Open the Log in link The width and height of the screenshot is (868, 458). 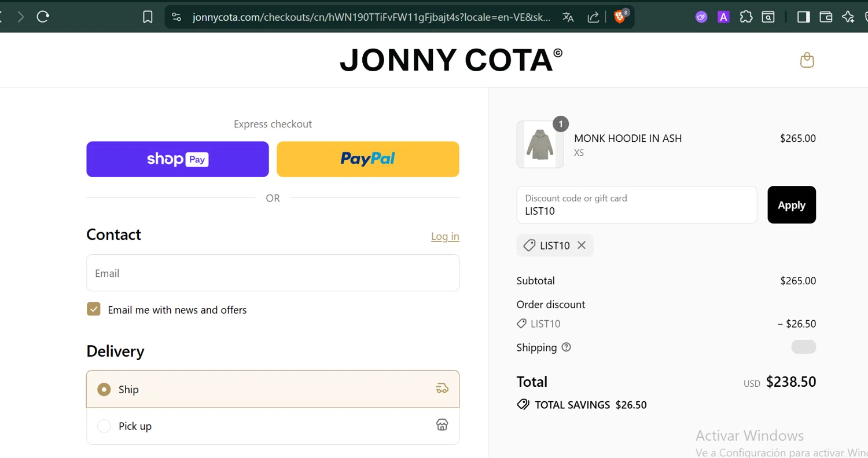445,236
